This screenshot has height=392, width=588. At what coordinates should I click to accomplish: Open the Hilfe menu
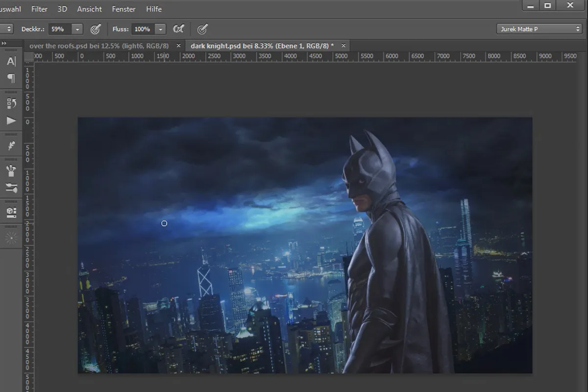click(154, 9)
